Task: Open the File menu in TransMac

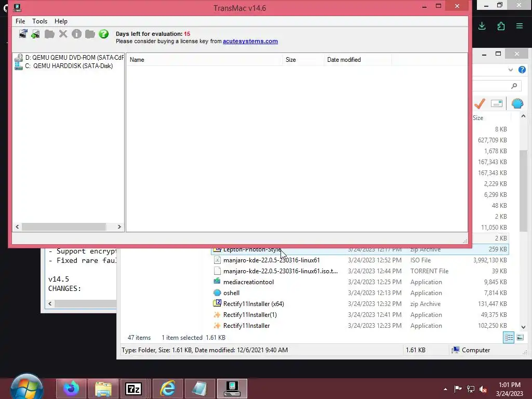Action: [x=20, y=21]
